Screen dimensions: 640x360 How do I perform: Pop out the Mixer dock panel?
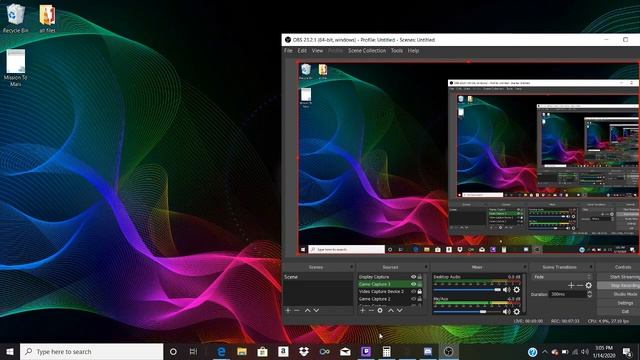point(525,267)
